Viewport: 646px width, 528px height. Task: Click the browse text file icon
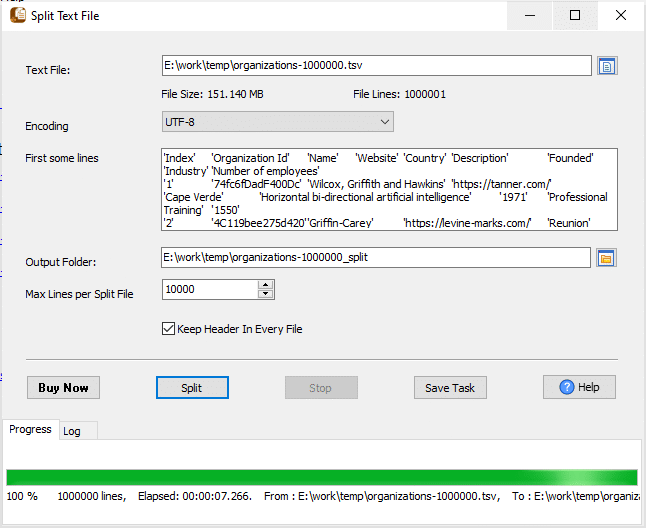607,66
